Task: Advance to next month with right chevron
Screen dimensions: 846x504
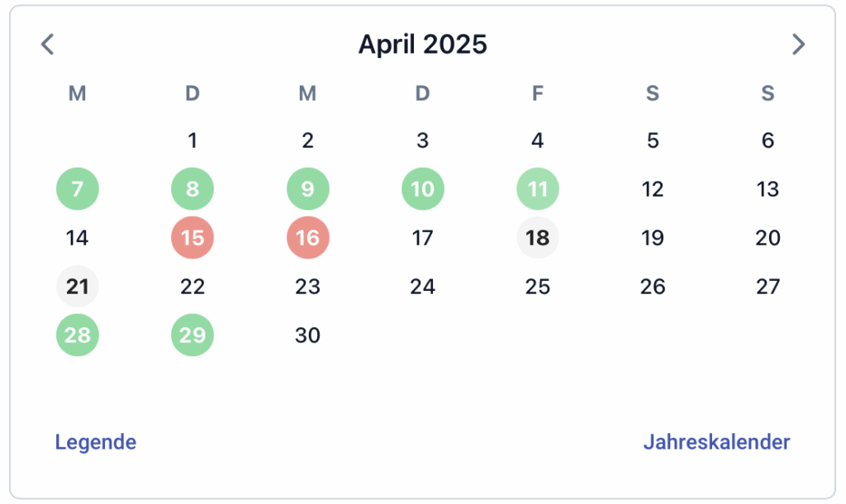Action: point(799,45)
